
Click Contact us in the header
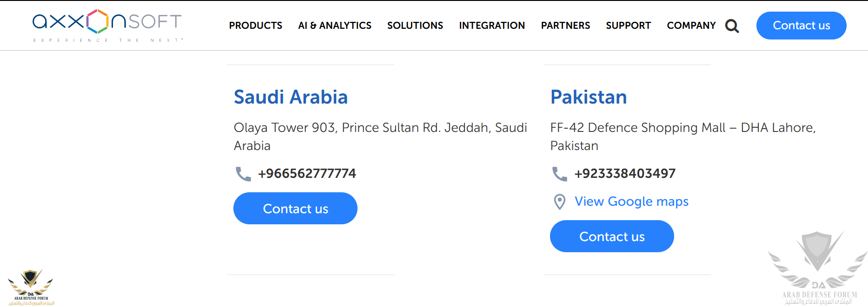(802, 26)
